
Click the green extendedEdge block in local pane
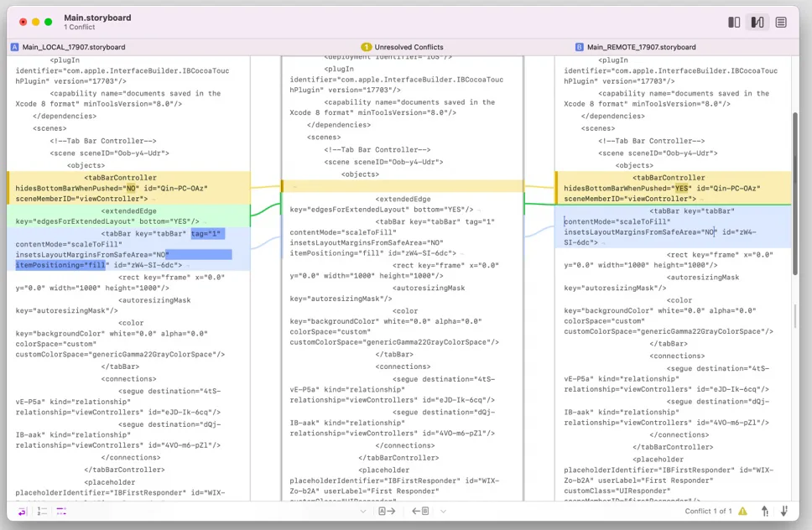click(x=128, y=216)
